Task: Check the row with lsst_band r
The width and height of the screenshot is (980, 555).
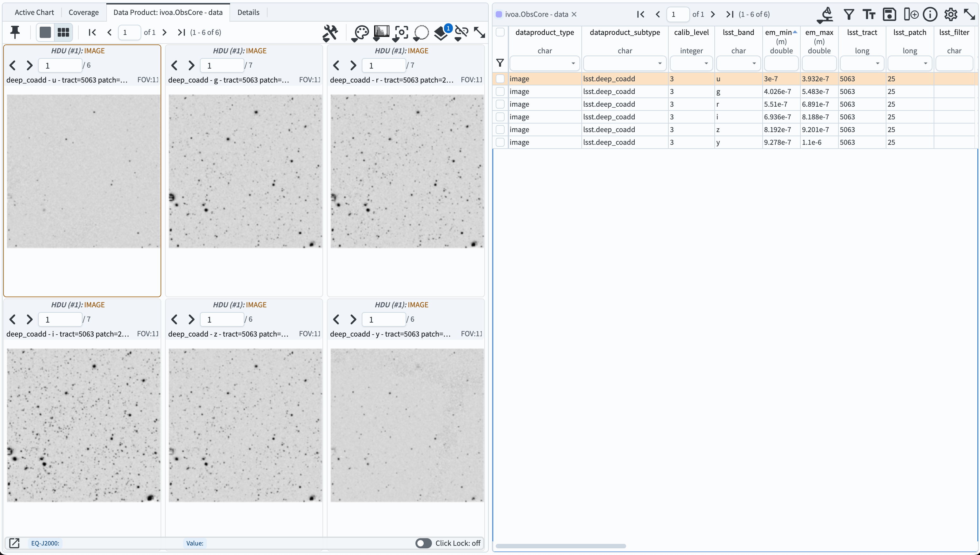Action: 500,104
